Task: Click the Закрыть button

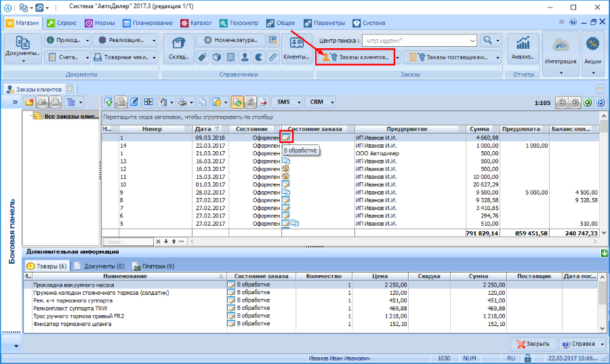Action: tap(533, 344)
